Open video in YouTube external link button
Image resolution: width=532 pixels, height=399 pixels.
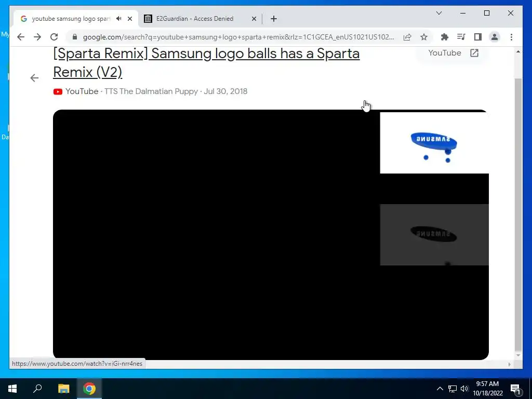point(453,53)
